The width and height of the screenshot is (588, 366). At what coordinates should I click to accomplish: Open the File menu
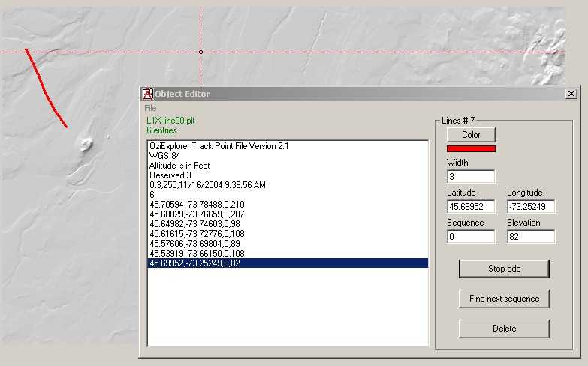151,108
